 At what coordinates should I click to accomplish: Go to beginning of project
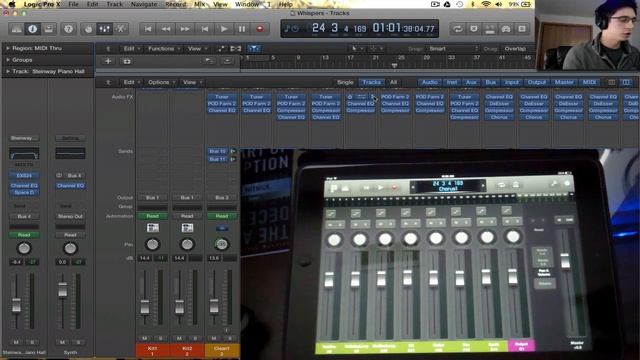[x=148, y=29]
